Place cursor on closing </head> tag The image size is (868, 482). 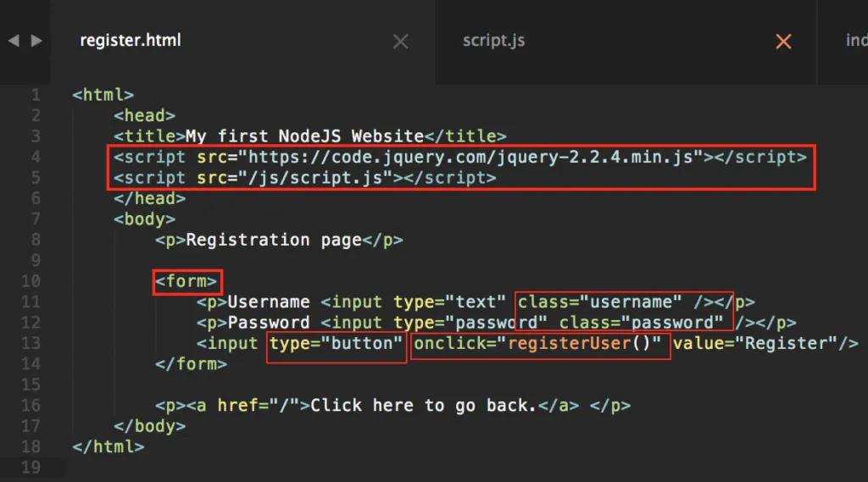[x=149, y=198]
